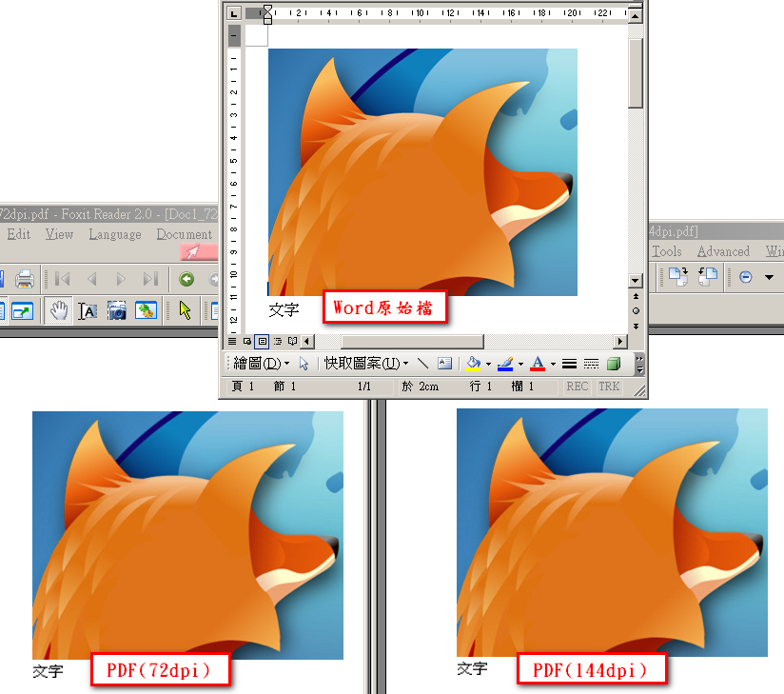Viewport: 784px width, 694px height.
Task: Switch to Web layout view in Word
Action: coord(247,341)
